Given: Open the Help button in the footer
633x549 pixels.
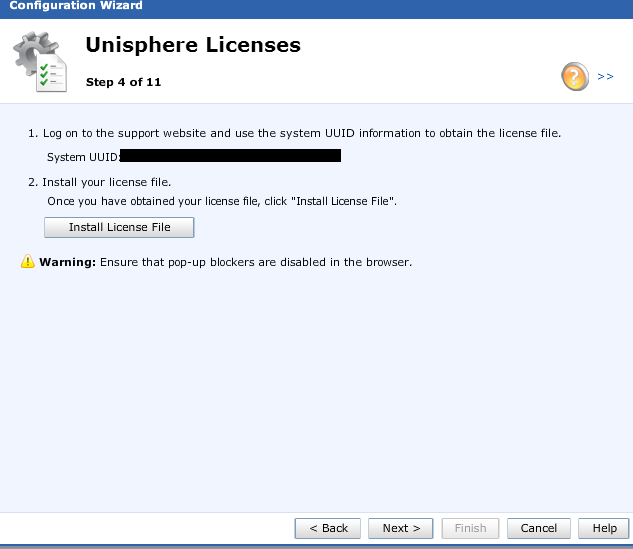Looking at the screenshot, I should point(604,528).
